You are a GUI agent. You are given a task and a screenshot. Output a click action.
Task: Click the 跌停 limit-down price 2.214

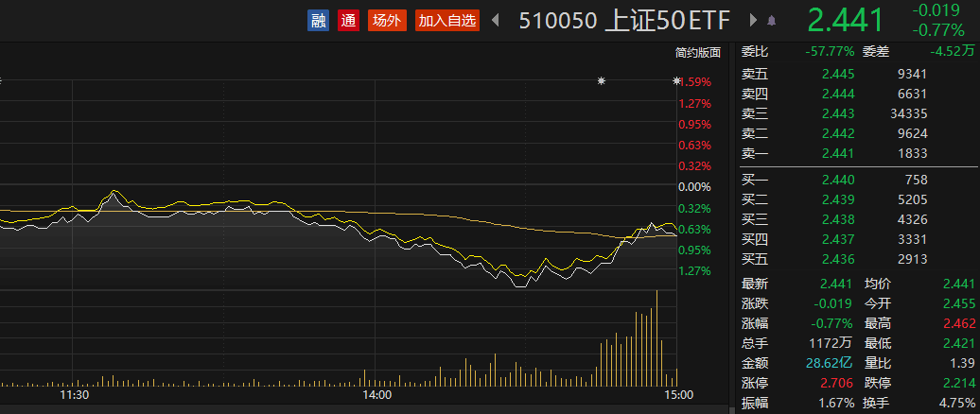[x=958, y=384]
